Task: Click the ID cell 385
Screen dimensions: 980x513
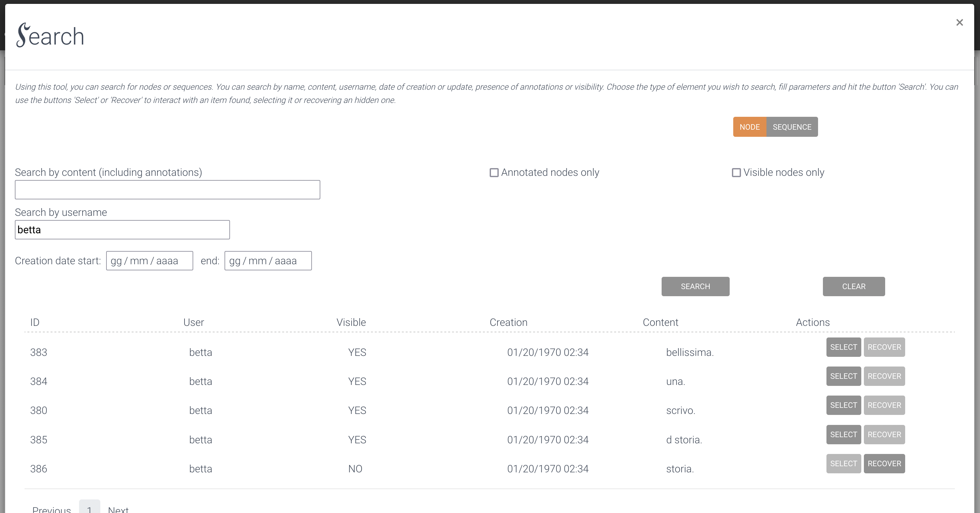Action: click(x=38, y=440)
